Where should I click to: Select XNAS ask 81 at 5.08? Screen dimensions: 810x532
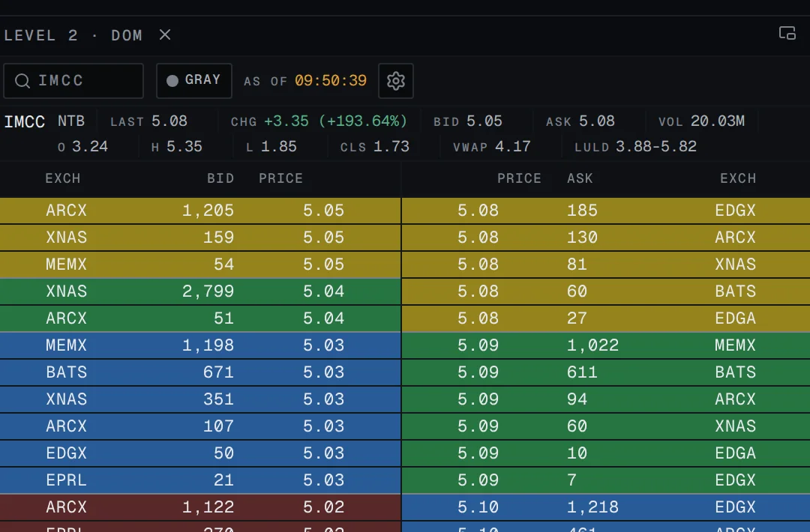pyautogui.click(x=606, y=265)
